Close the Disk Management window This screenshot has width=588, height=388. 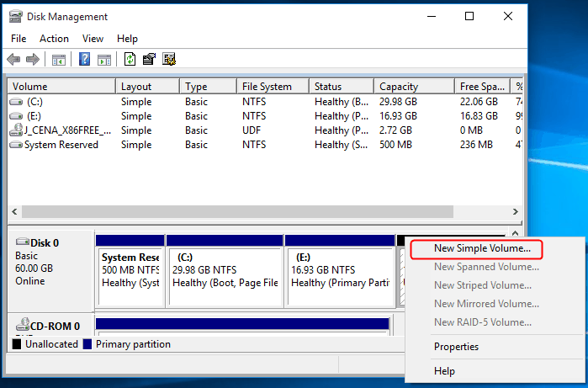[x=508, y=17]
